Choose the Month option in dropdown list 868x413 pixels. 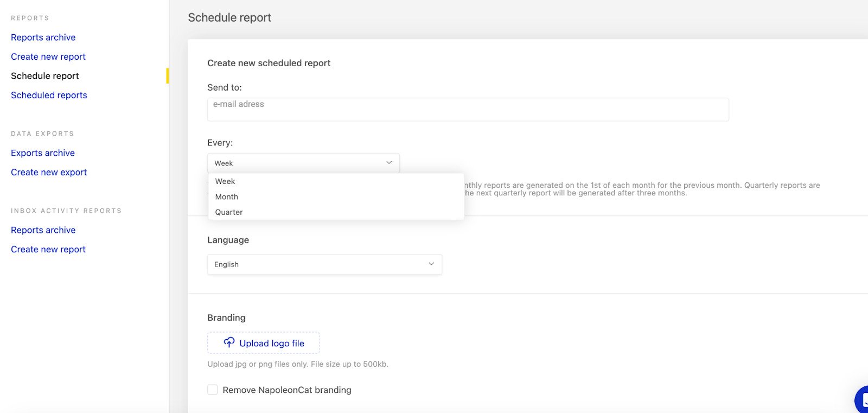[336, 196]
